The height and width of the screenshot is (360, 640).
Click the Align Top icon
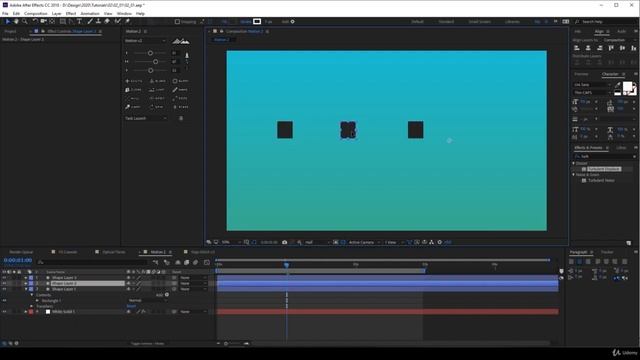click(611, 48)
